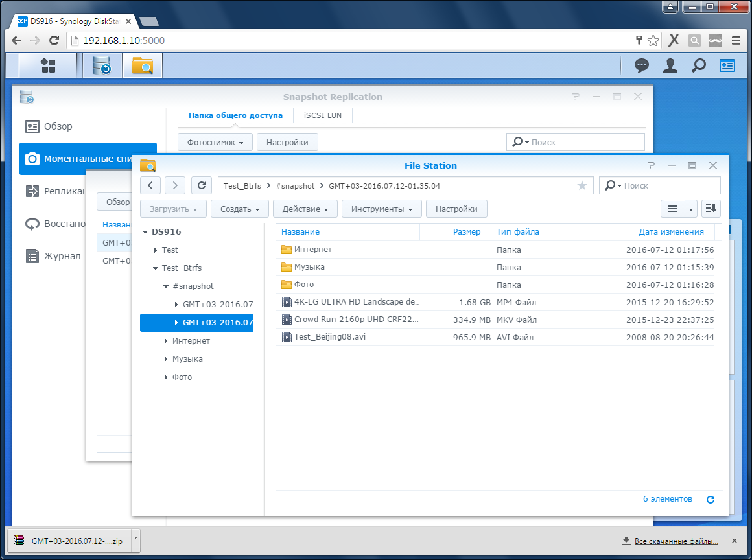Refresh the File Station folder view

(x=202, y=185)
